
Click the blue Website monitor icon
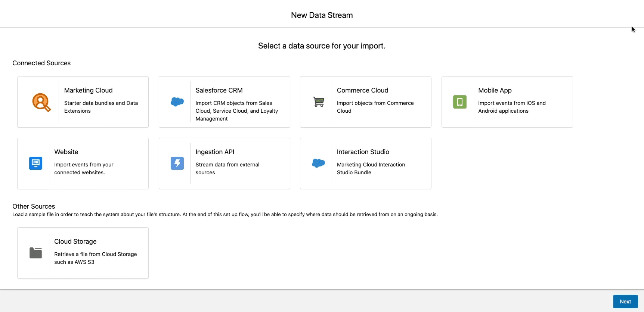click(36, 163)
